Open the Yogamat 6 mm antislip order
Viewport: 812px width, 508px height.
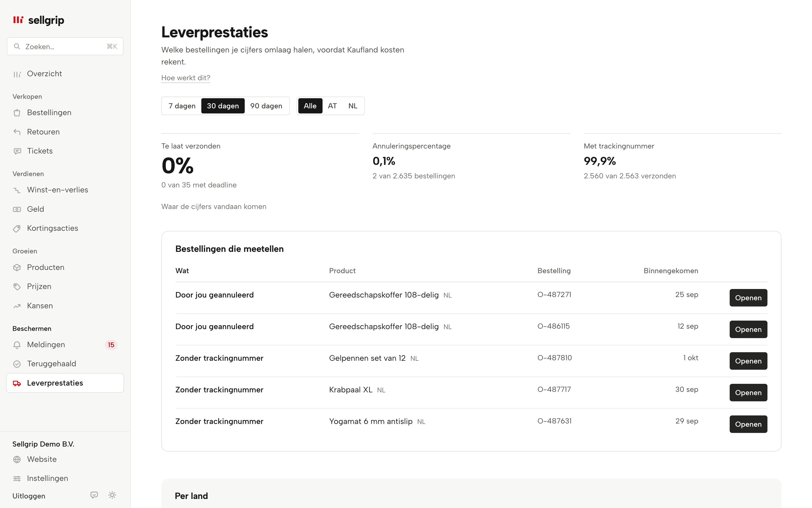point(748,424)
